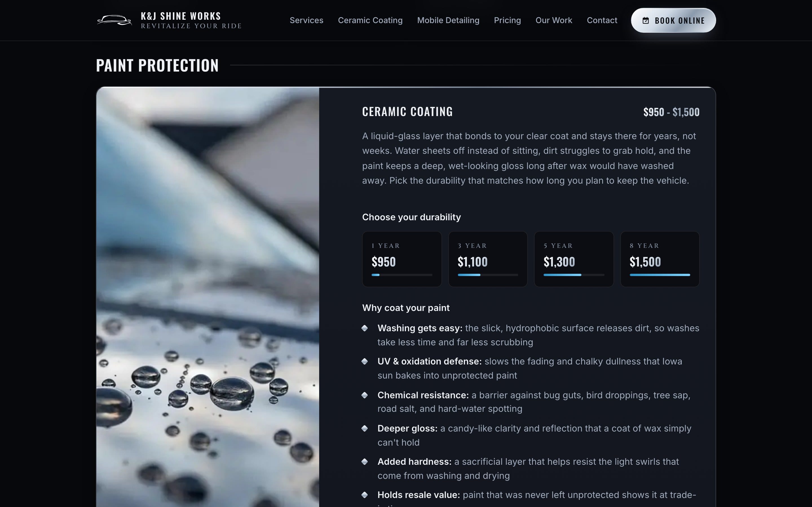The width and height of the screenshot is (812, 507).
Task: Click the 8 Year durability progress bar
Action: pyautogui.click(x=660, y=275)
